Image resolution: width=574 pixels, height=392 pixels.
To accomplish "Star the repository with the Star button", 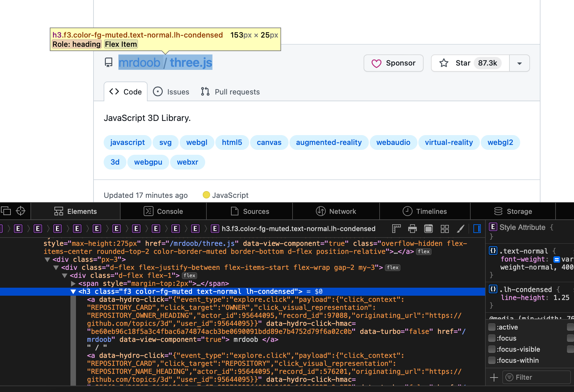I will point(470,63).
